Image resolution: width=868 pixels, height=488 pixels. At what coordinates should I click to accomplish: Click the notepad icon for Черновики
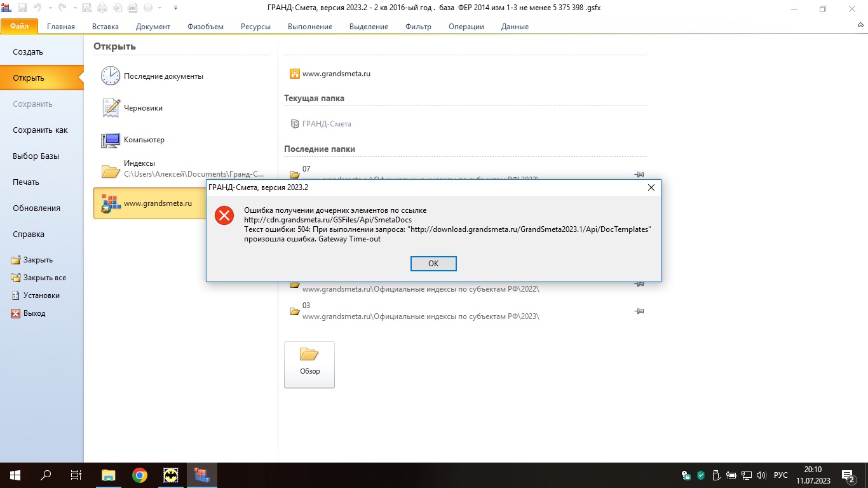click(x=111, y=108)
